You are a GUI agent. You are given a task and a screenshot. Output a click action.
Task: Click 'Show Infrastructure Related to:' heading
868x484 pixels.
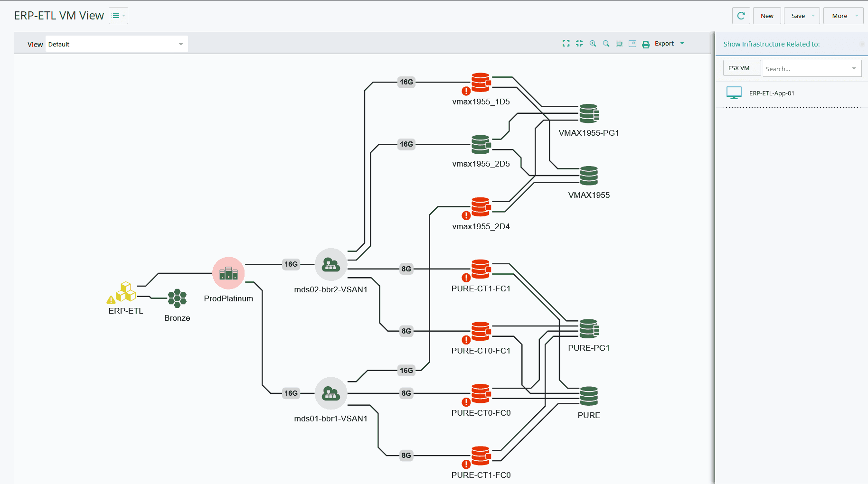coord(772,44)
